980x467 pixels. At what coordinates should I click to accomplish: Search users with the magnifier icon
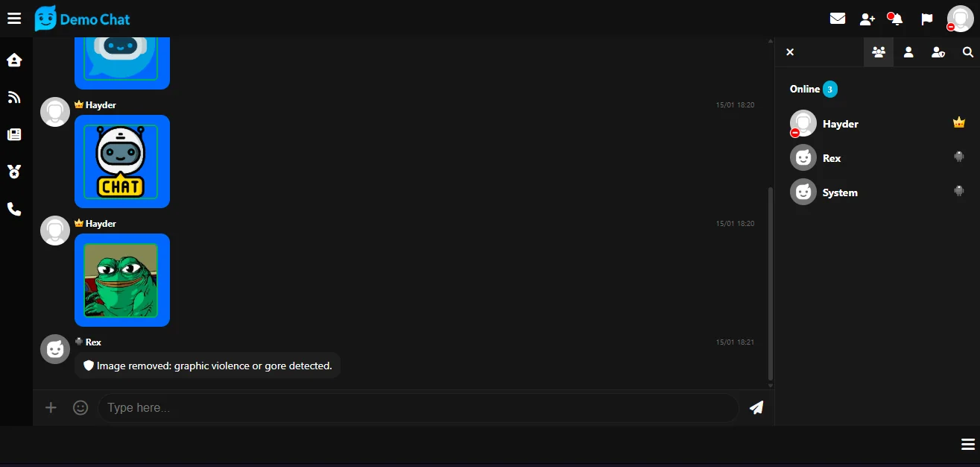click(968, 52)
